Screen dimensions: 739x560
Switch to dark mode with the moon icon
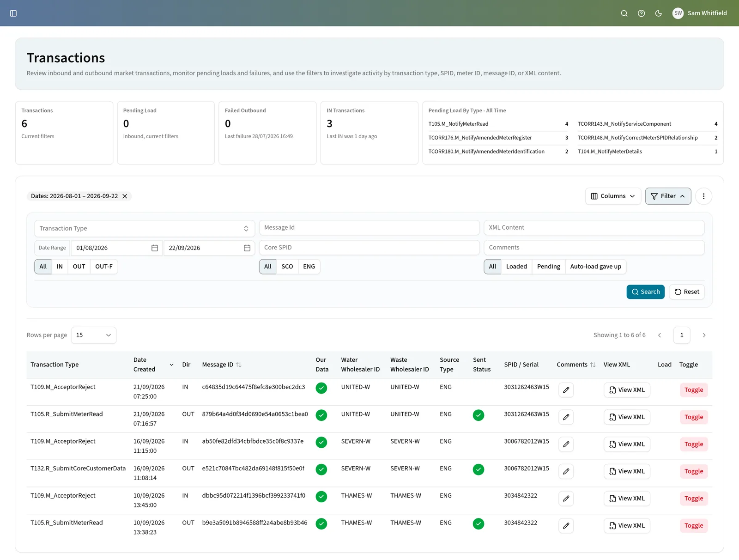click(x=658, y=13)
